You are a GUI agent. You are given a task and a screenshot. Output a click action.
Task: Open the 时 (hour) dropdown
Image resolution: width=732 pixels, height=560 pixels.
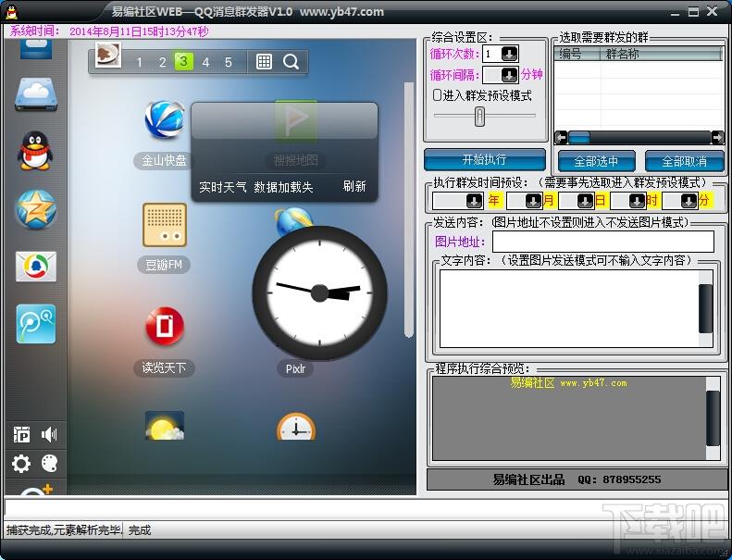[x=637, y=201]
